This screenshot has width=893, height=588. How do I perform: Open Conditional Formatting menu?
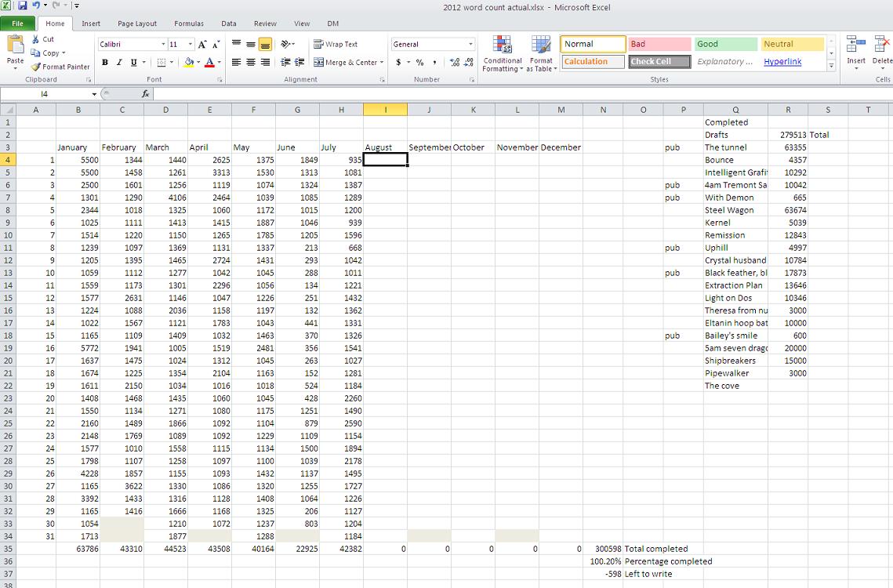[x=503, y=53]
